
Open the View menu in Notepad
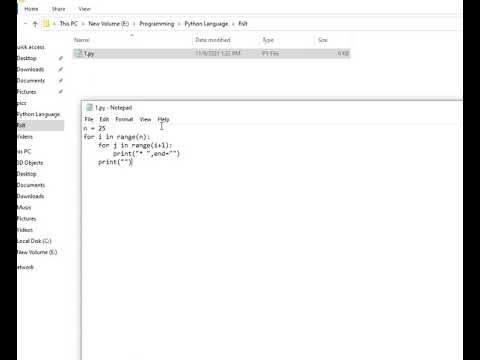pos(145,119)
